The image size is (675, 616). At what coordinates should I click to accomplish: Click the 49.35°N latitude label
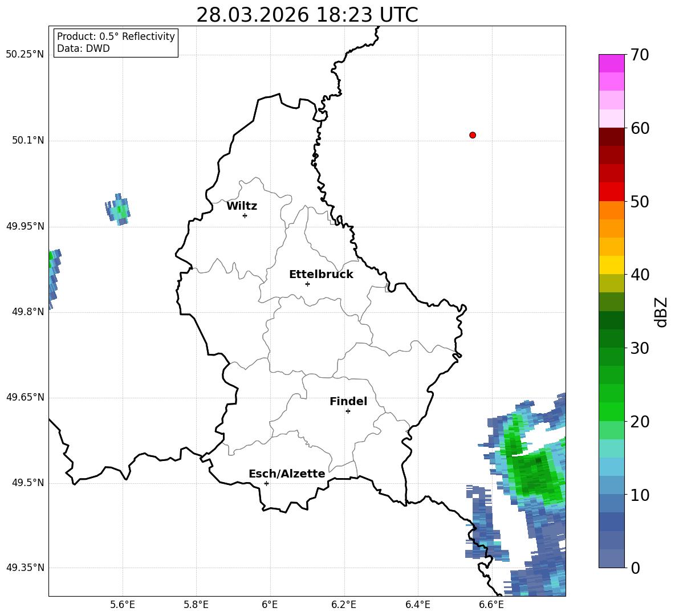(x=25, y=568)
